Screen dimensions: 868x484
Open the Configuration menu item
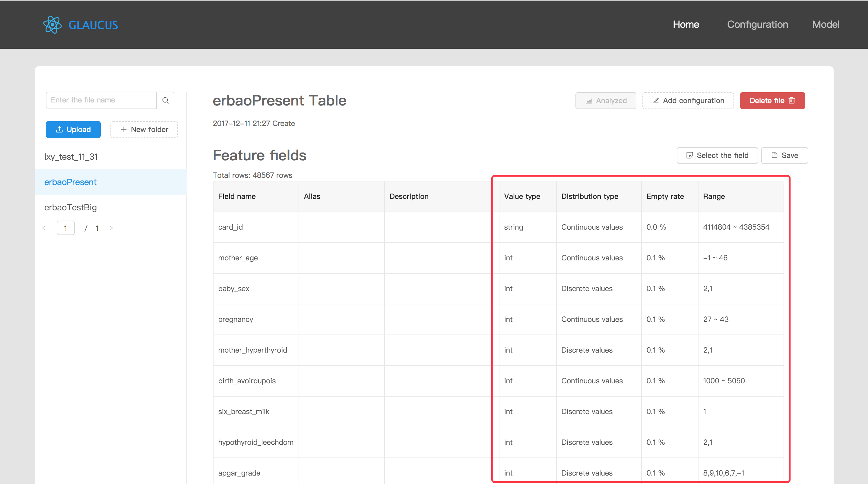tap(757, 24)
